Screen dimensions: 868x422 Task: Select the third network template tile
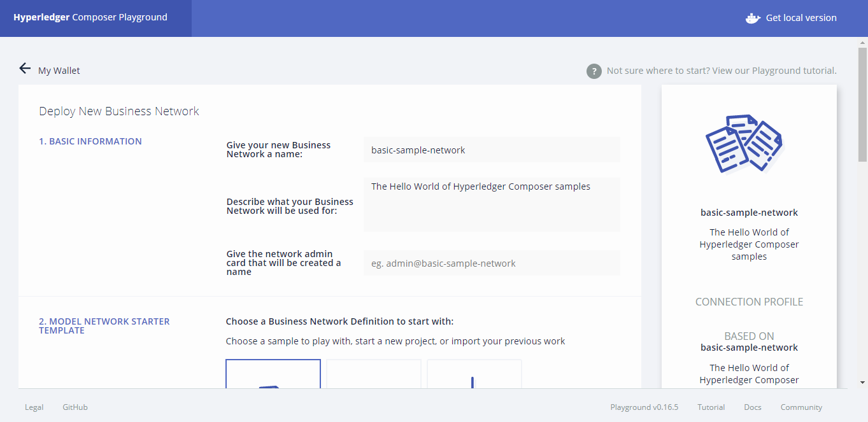click(474, 374)
